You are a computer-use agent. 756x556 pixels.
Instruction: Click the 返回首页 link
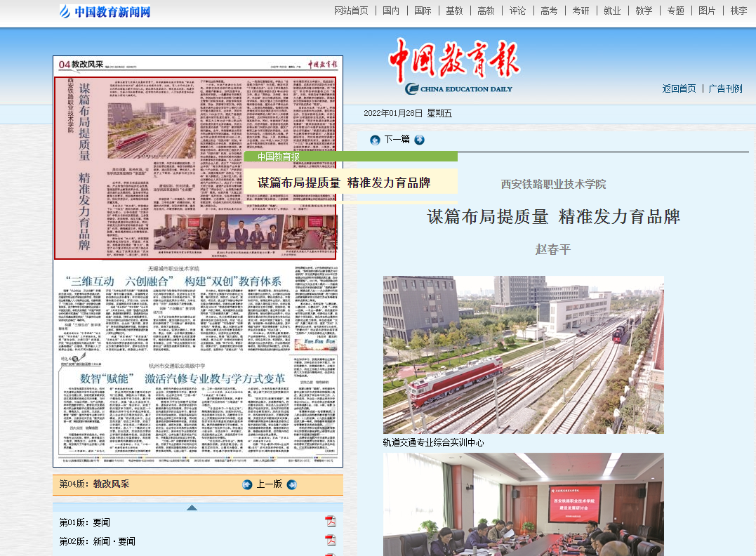click(x=679, y=88)
